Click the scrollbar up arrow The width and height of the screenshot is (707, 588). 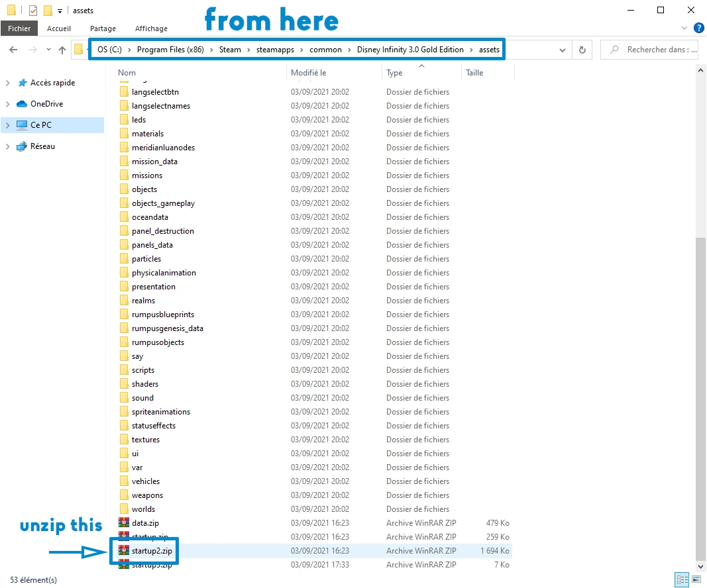click(x=700, y=71)
